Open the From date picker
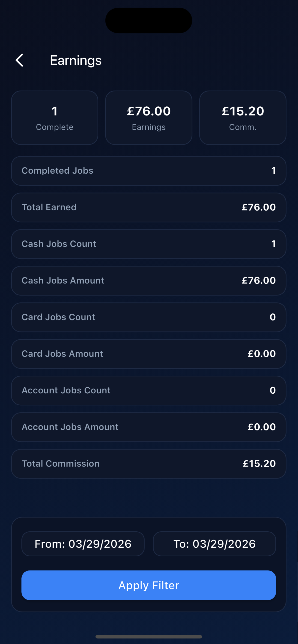Viewport: 298px width, 644px height. coord(83,544)
